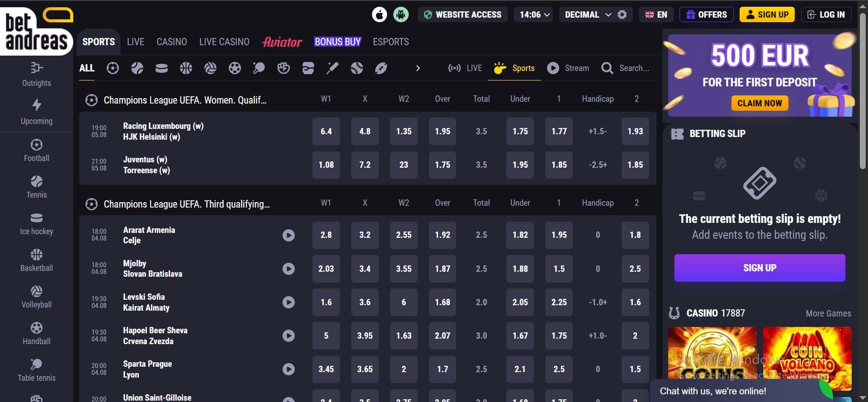868x402 pixels.
Task: Switch to the LIVE main tab
Action: [136, 42]
